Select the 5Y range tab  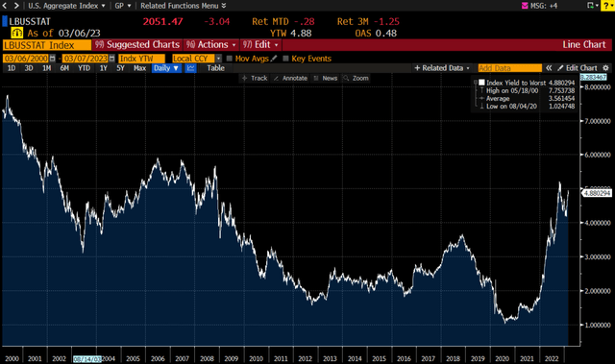pos(120,68)
